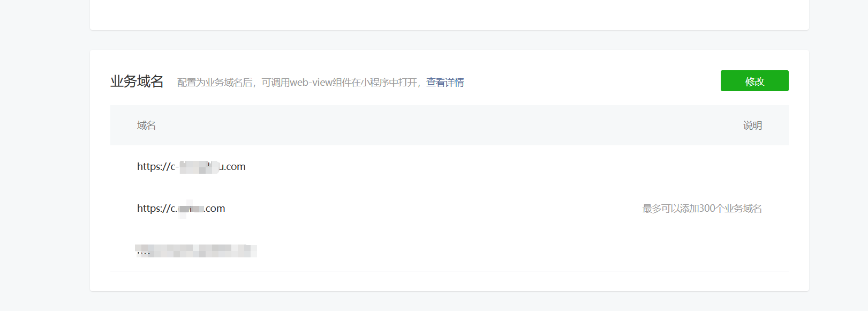Click the green 修改 button

[754, 81]
